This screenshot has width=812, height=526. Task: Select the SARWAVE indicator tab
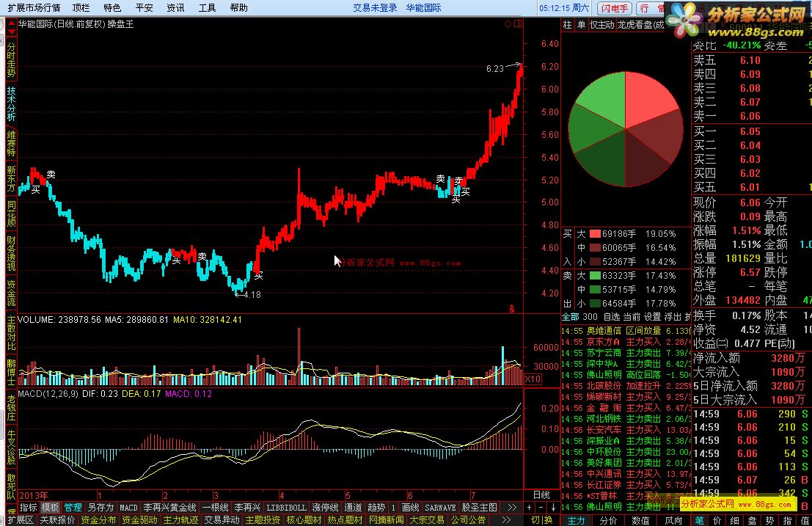click(x=440, y=508)
